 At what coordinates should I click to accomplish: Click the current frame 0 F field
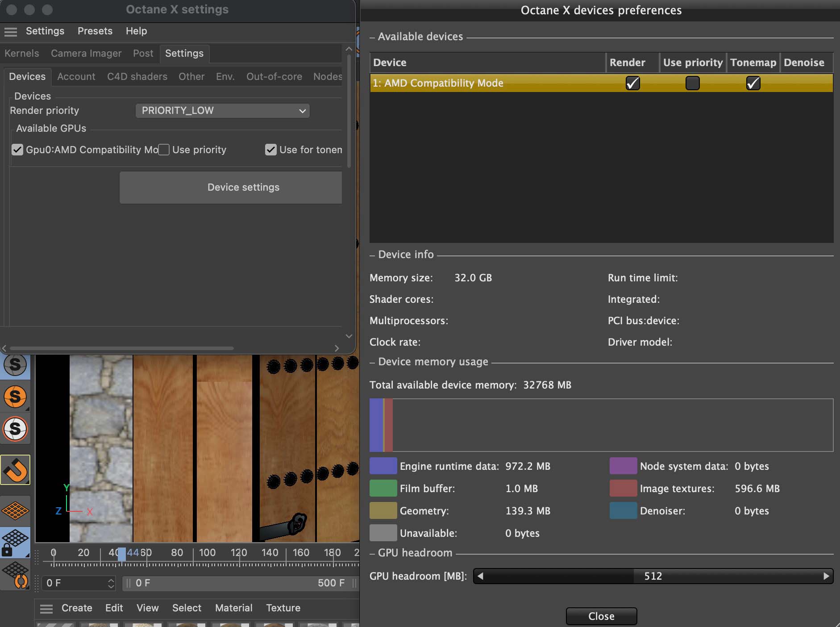tap(79, 583)
